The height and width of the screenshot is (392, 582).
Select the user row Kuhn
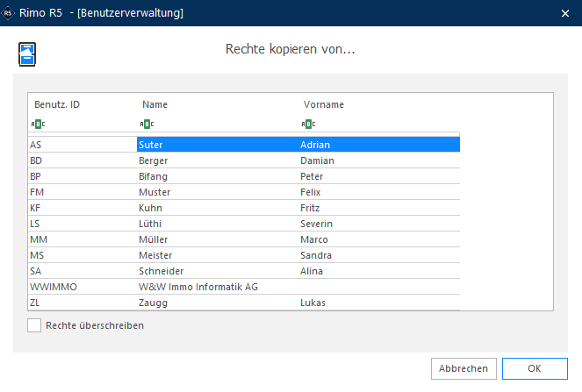[244, 208]
